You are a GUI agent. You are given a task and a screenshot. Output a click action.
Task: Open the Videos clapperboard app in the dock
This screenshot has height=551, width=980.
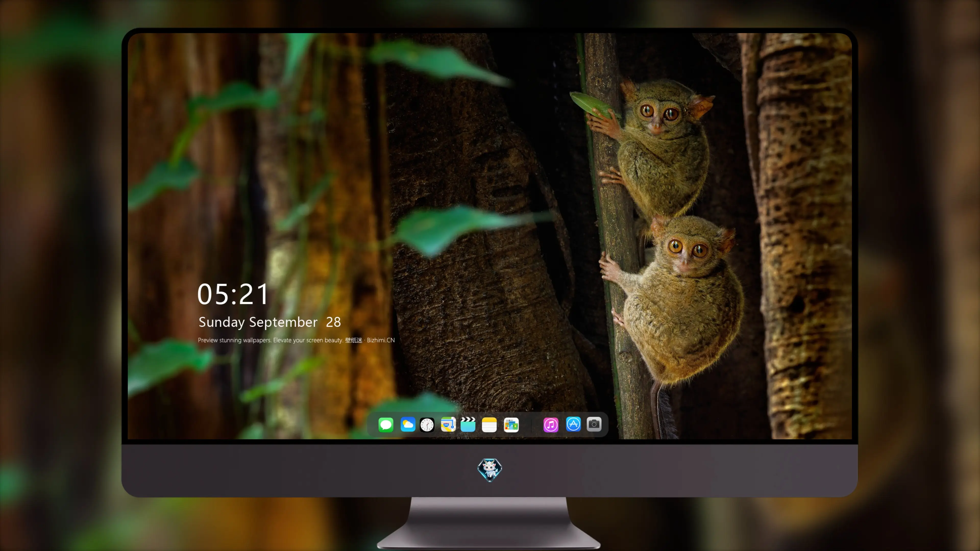(x=468, y=424)
